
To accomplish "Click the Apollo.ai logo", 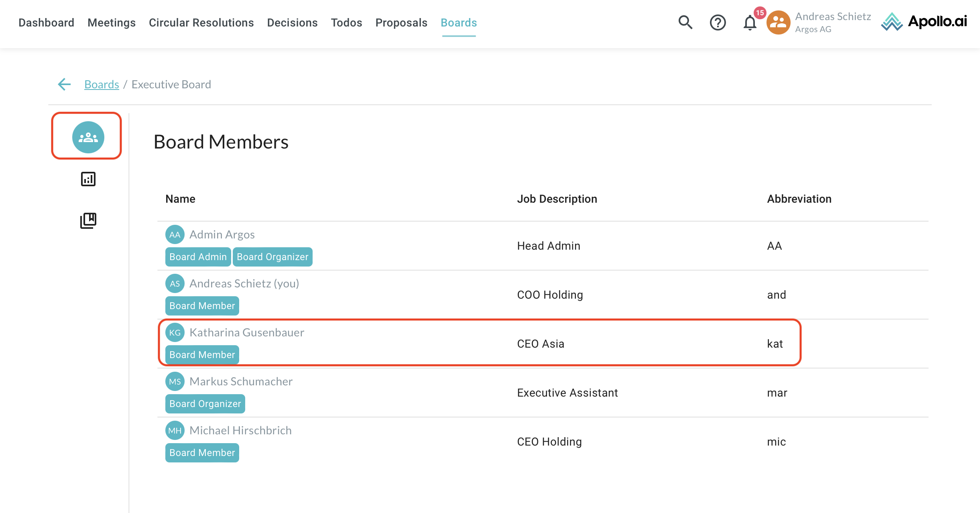I will click(x=924, y=22).
